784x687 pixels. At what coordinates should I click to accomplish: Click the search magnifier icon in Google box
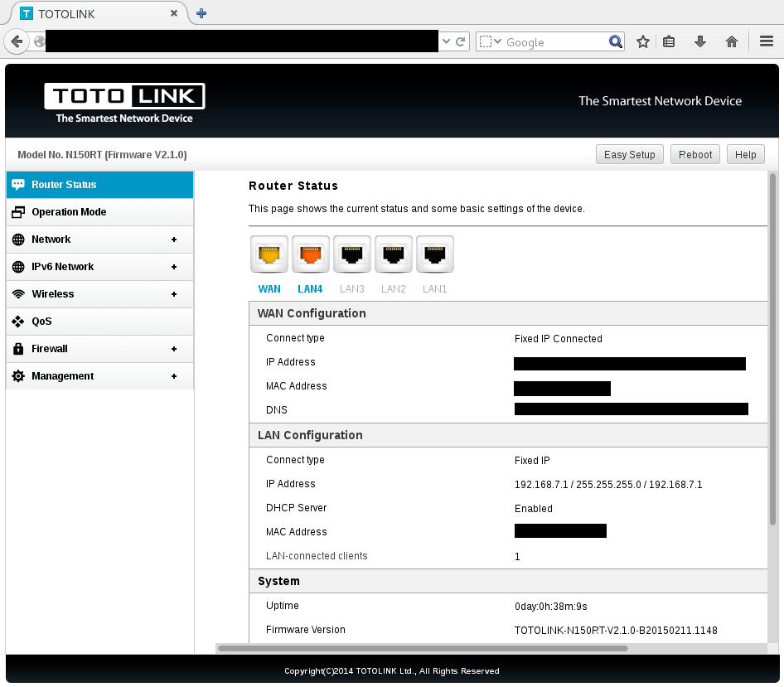[616, 41]
